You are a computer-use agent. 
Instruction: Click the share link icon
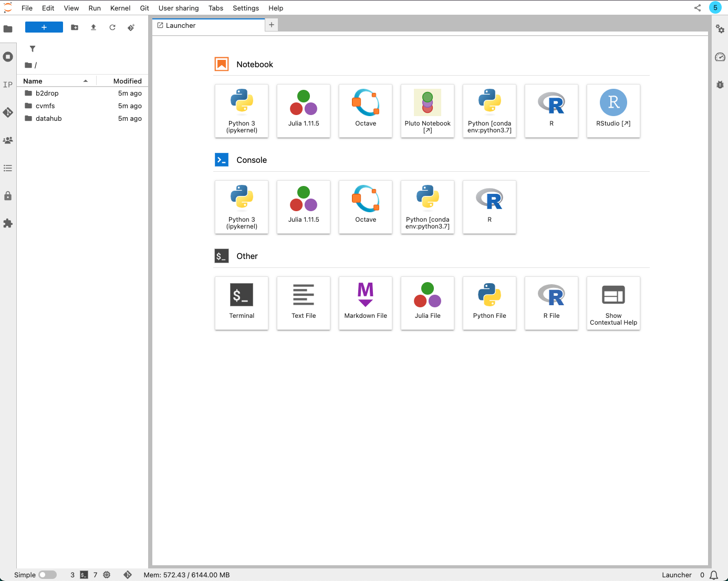click(698, 8)
